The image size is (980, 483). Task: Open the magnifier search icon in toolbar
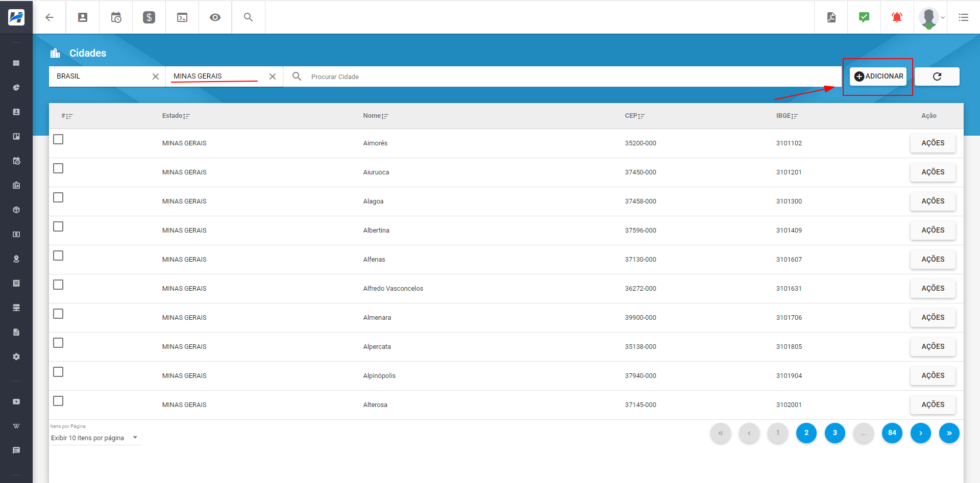[249, 17]
